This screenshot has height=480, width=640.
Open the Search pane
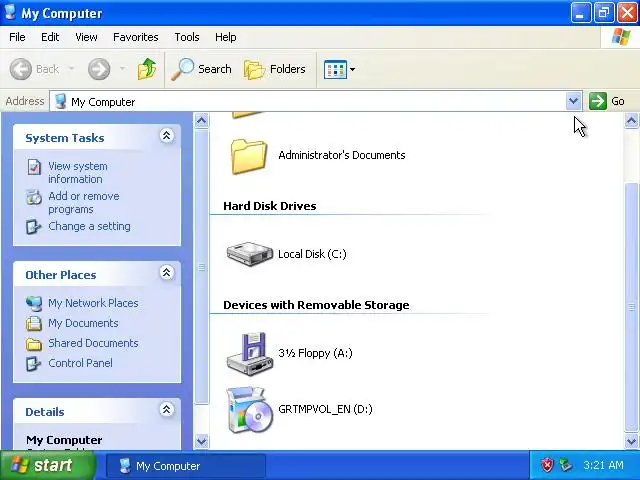coord(201,69)
